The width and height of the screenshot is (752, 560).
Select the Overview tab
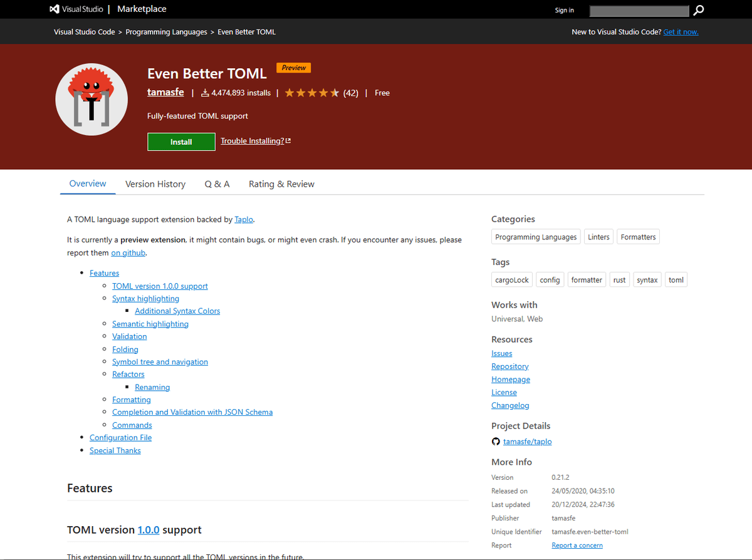(88, 184)
